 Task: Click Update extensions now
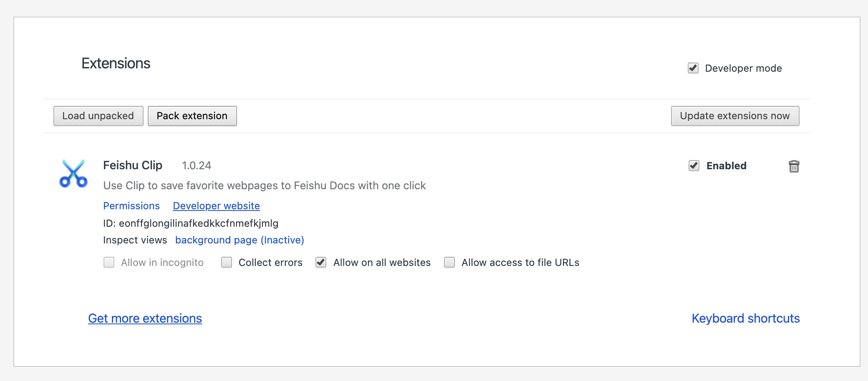tap(734, 116)
